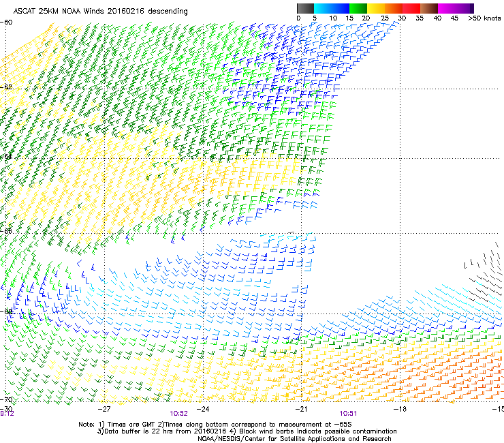Select the brown legend color band

[x=429, y=8]
